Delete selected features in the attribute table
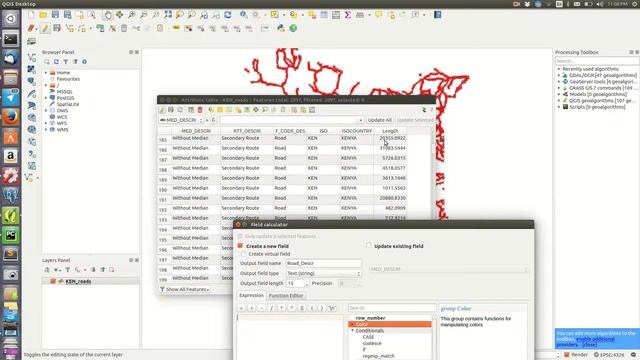Viewport: 640px width, 360px height. tap(200, 110)
